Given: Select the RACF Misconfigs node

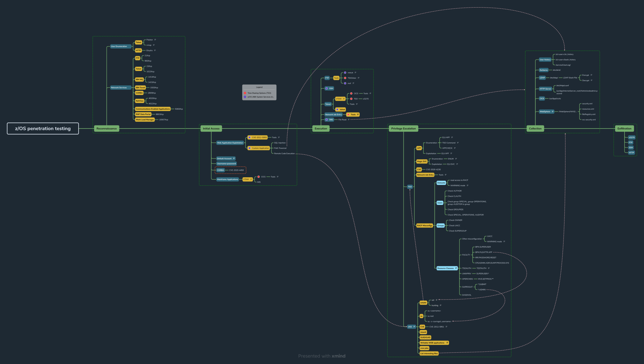Looking at the screenshot, I should click(x=424, y=225).
